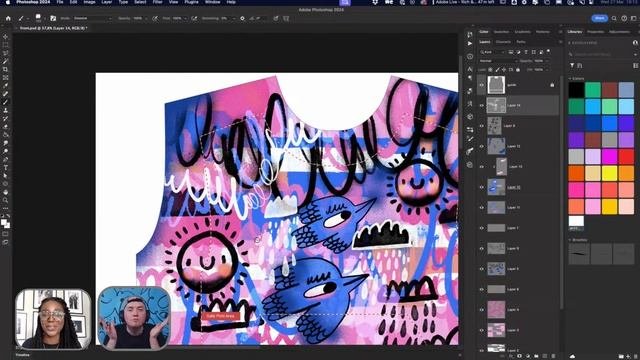Pick the white library color swatch
Screen dimensions: 640x360
(576, 221)
